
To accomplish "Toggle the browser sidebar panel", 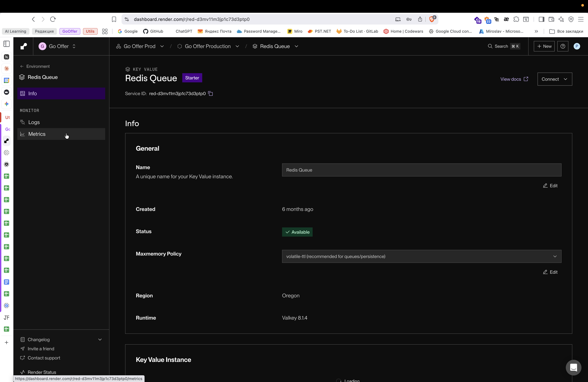I will coord(541,19).
